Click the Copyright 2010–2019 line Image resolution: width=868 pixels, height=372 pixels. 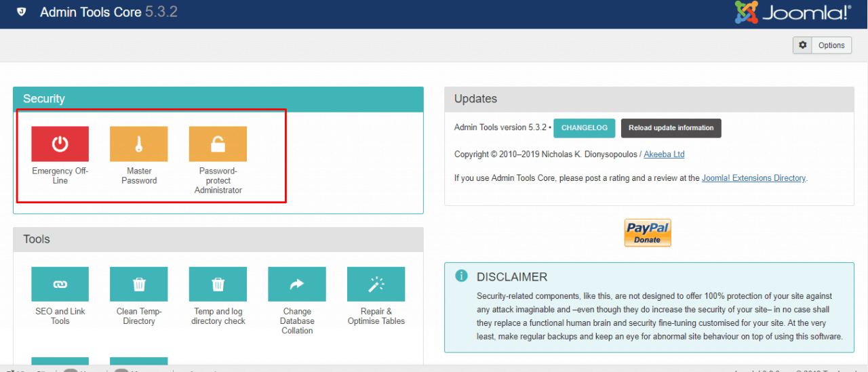tap(570, 154)
